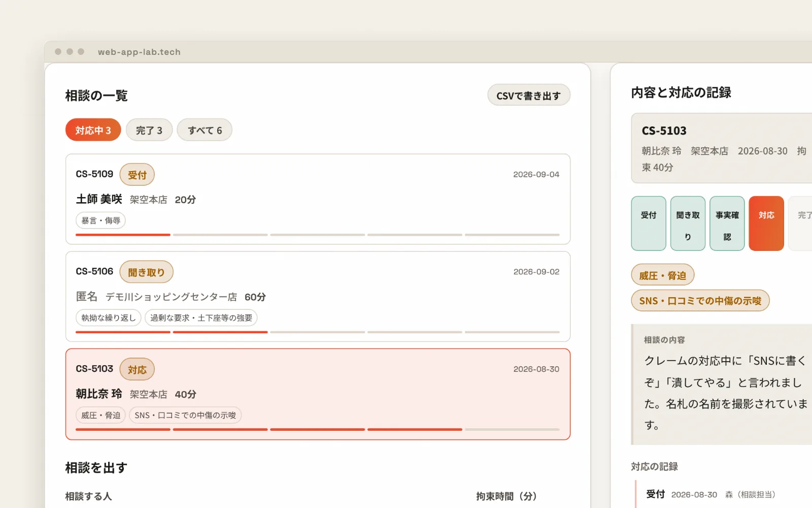
Task: Click the 受付 status badge on CS-5109
Action: pyautogui.click(x=137, y=175)
